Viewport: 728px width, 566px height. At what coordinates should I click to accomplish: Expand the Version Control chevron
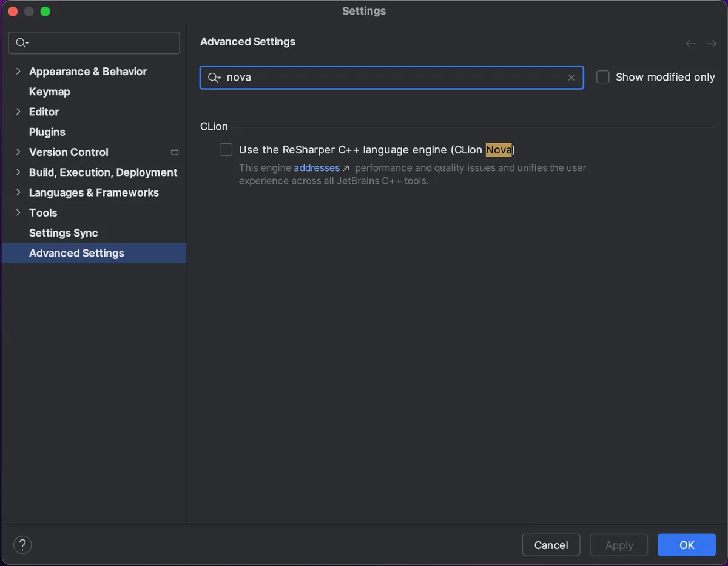coord(18,152)
